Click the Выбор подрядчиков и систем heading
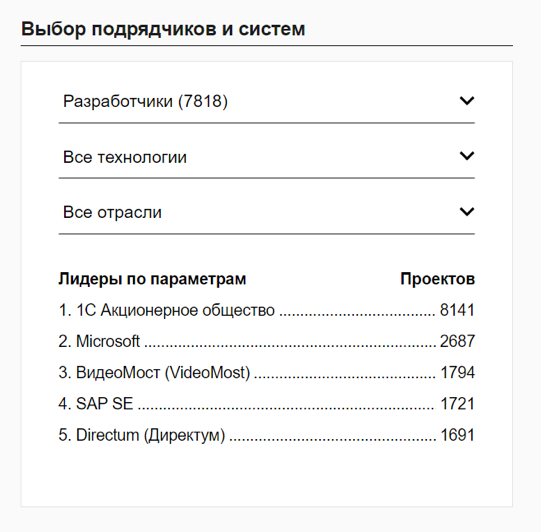Screen dimensions: 541x532 point(163,29)
